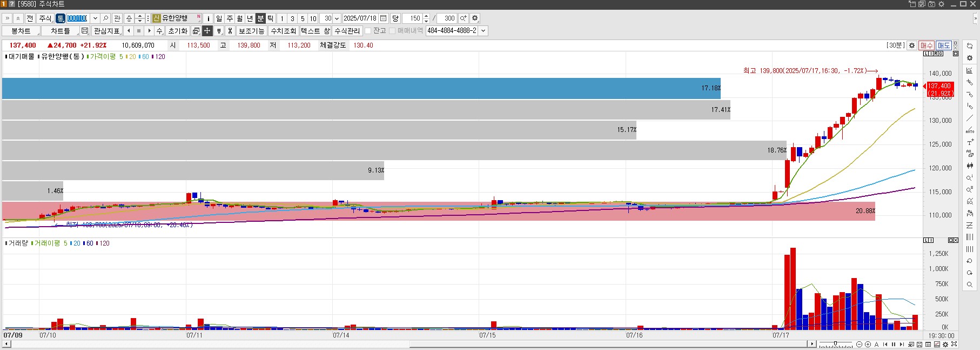Open right sidebar settings gear

pos(970,58)
